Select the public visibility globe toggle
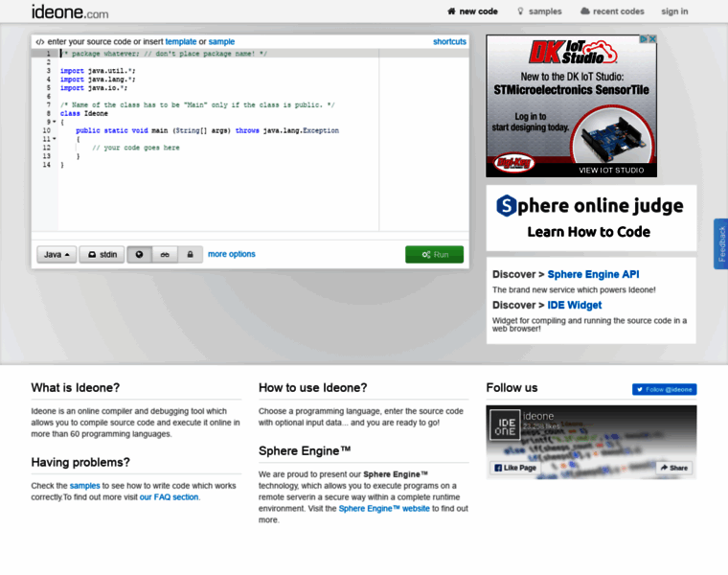The width and height of the screenshot is (728, 575). [139, 255]
